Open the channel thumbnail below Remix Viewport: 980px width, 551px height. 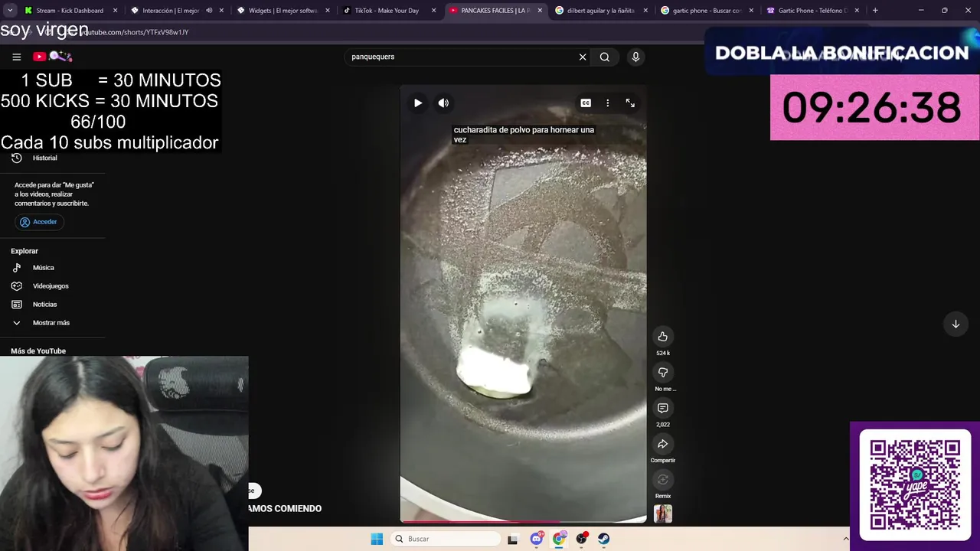tap(663, 514)
